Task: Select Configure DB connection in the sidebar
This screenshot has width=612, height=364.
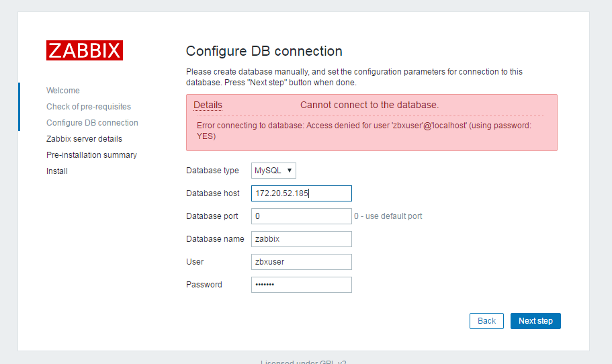Action: pos(92,123)
